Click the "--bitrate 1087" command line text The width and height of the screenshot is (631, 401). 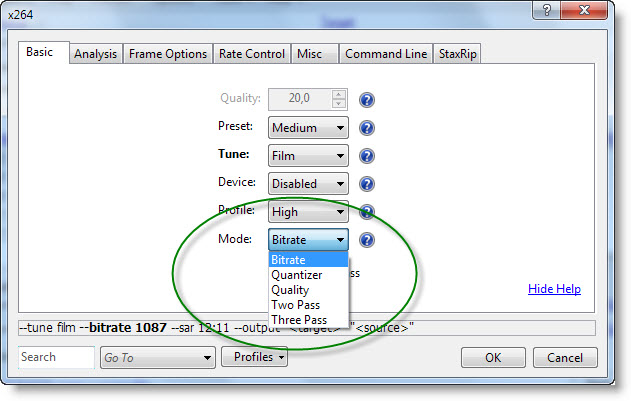pos(123,328)
